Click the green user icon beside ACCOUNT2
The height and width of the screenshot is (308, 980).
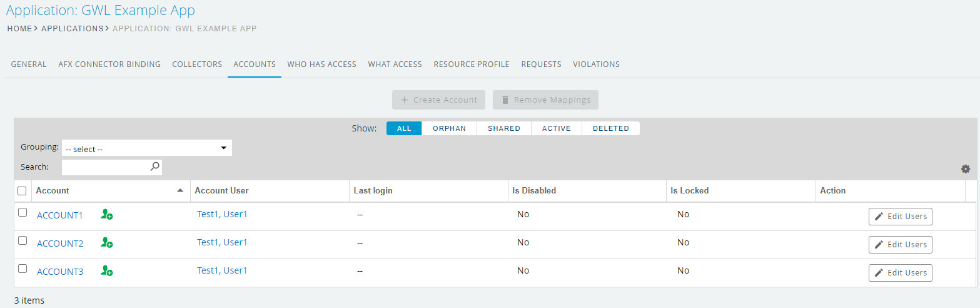coord(107,243)
